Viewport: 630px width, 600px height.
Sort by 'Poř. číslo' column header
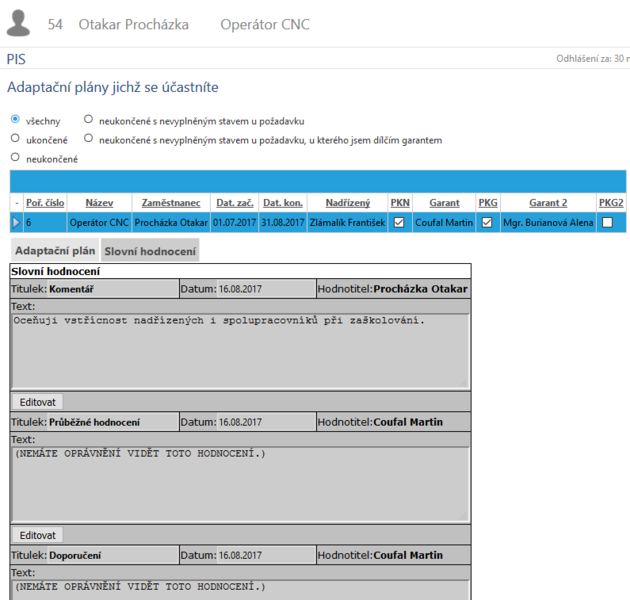point(45,203)
